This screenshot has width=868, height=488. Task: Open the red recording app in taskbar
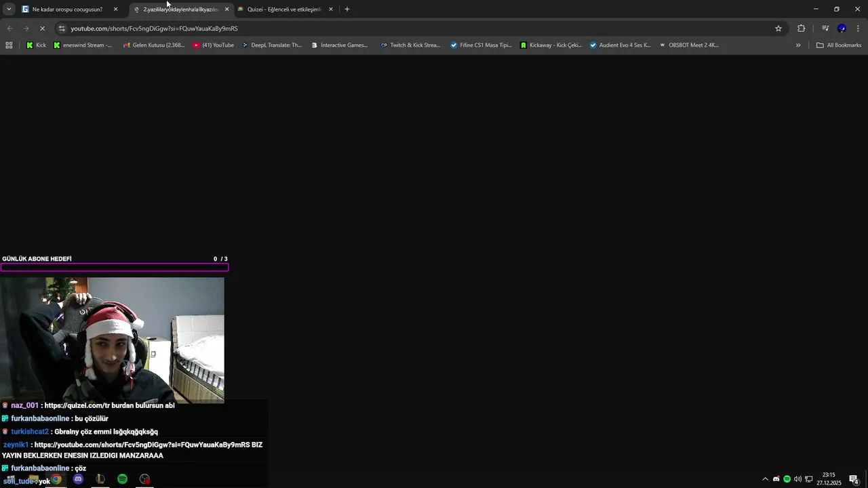coord(144,479)
